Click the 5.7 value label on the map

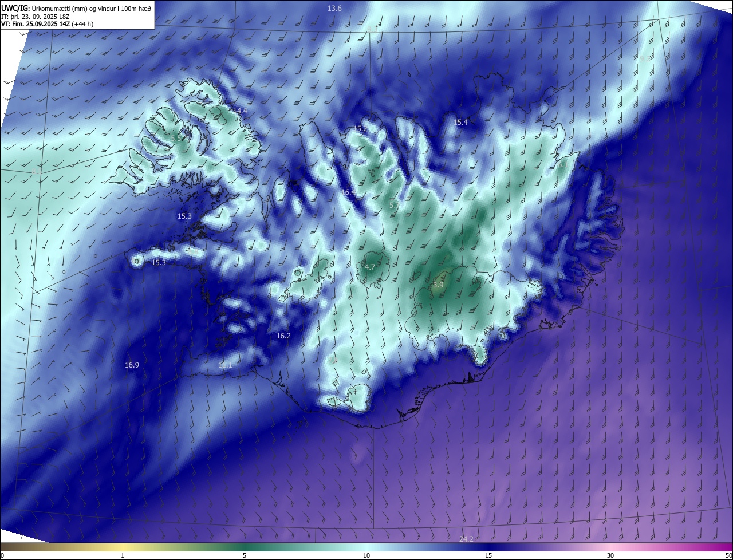click(x=394, y=205)
